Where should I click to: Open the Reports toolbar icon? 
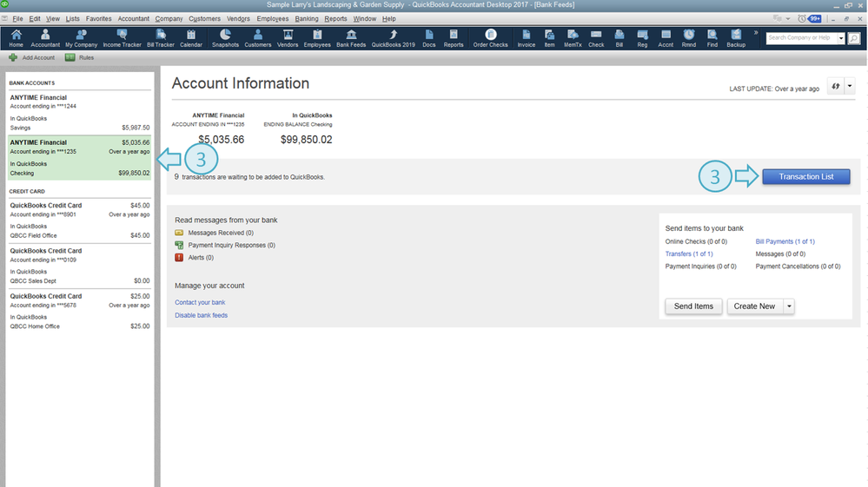click(x=454, y=38)
